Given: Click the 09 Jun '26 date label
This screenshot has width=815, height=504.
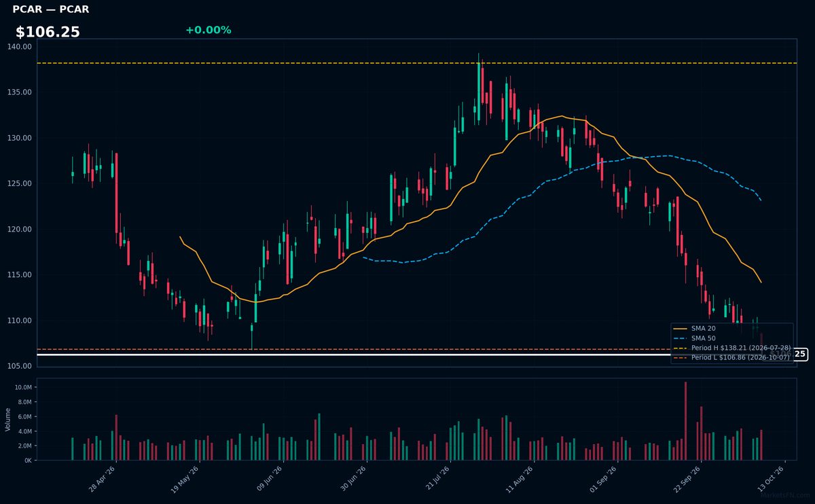Looking at the screenshot, I should [269, 479].
